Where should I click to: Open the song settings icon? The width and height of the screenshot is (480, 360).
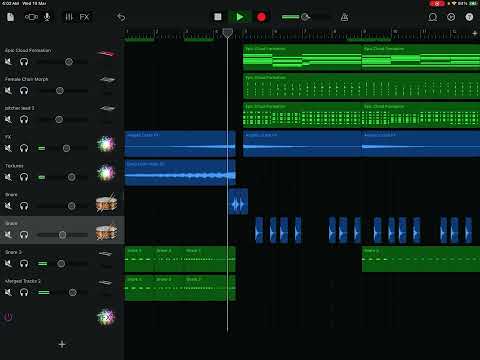pos(451,17)
